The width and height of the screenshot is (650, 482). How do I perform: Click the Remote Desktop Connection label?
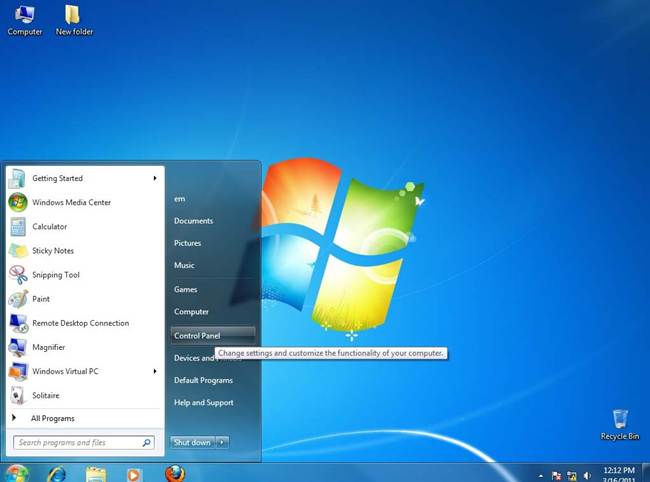80,323
